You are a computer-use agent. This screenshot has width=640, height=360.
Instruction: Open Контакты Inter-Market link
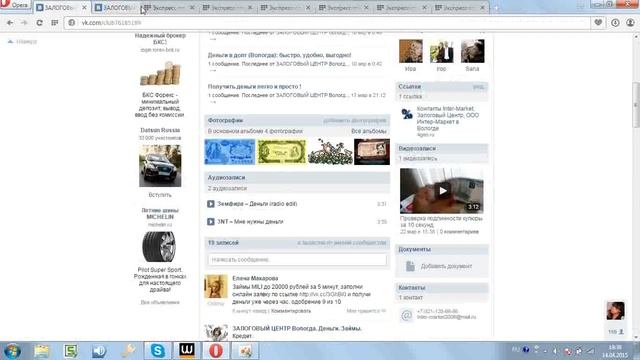(448, 118)
